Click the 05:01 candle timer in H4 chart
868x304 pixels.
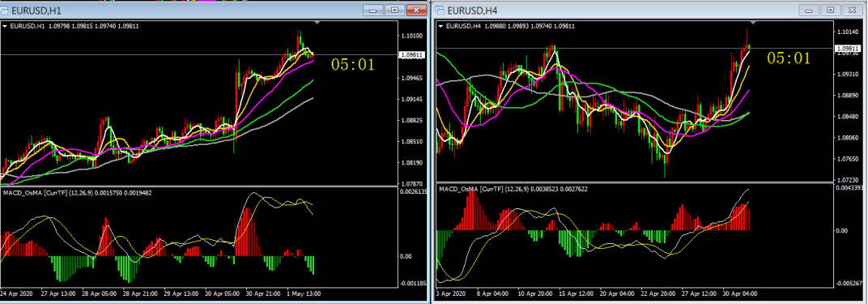point(789,58)
